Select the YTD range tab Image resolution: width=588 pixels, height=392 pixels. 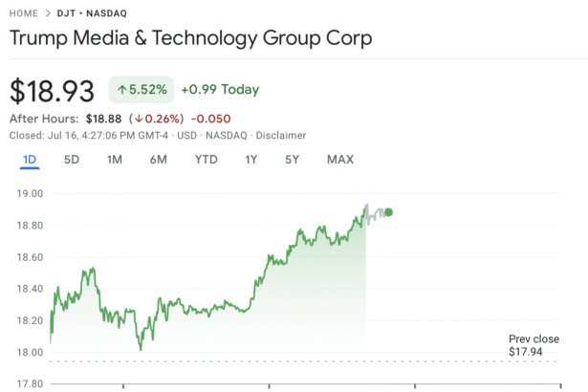pyautogui.click(x=206, y=160)
